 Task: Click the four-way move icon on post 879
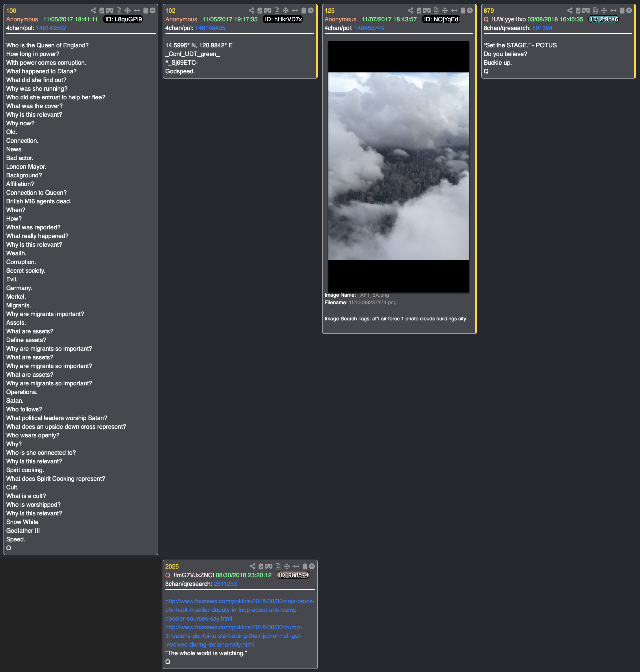coord(604,11)
